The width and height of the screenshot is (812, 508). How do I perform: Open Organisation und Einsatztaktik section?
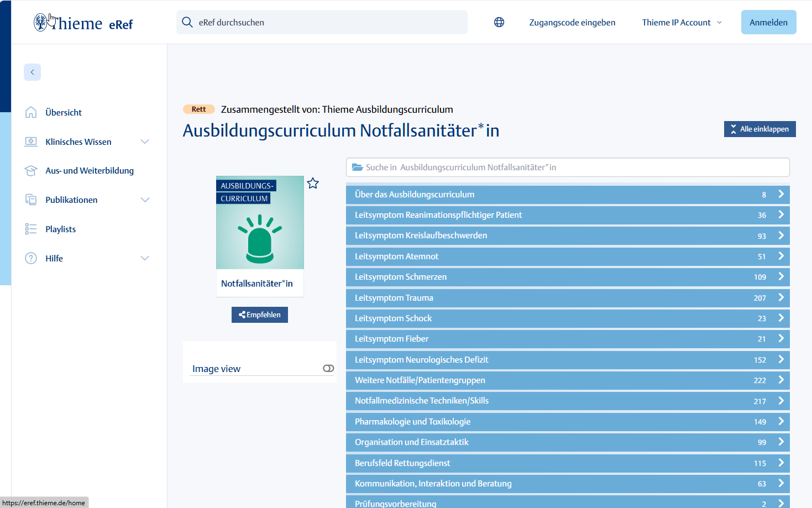pos(568,442)
